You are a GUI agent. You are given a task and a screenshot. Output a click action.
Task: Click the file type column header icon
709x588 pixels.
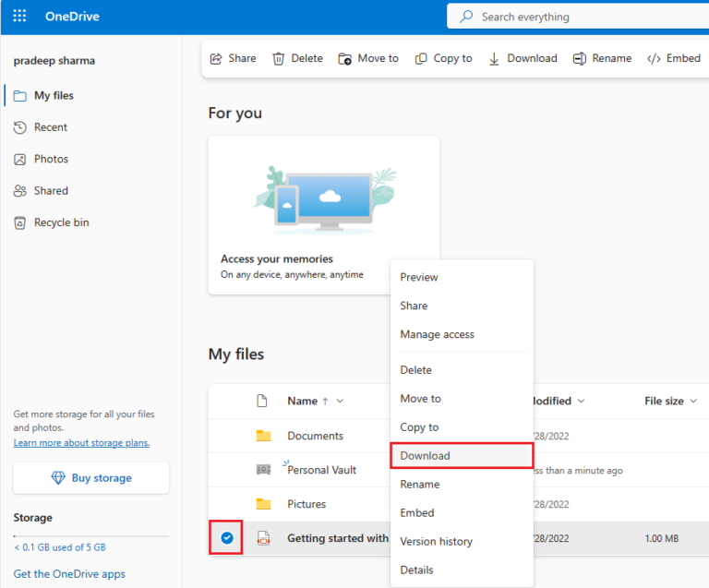tap(262, 401)
